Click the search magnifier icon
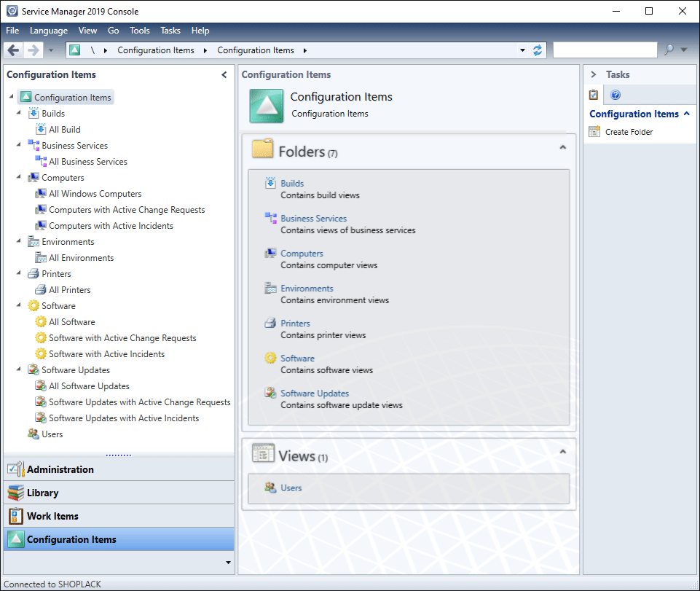 click(669, 50)
